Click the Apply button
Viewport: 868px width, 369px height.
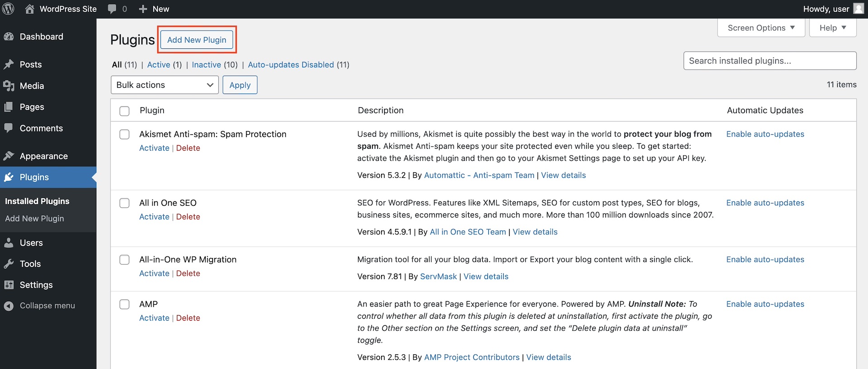[x=240, y=85]
